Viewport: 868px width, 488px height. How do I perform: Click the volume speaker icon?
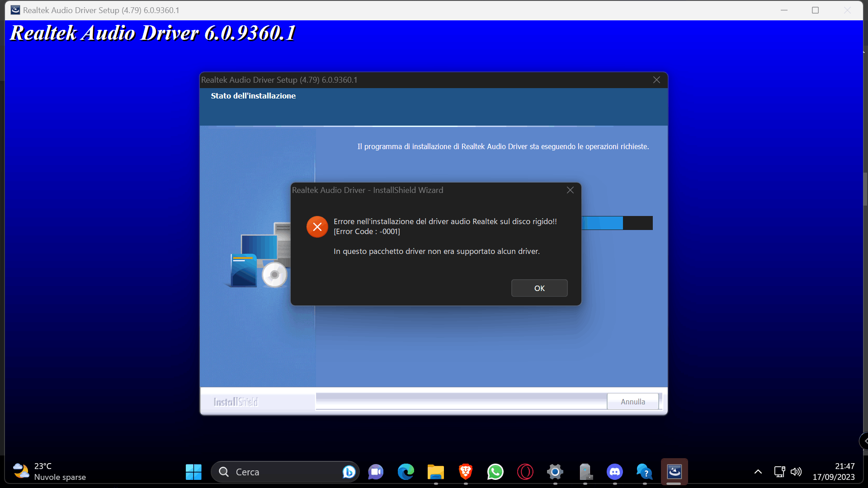(x=796, y=472)
